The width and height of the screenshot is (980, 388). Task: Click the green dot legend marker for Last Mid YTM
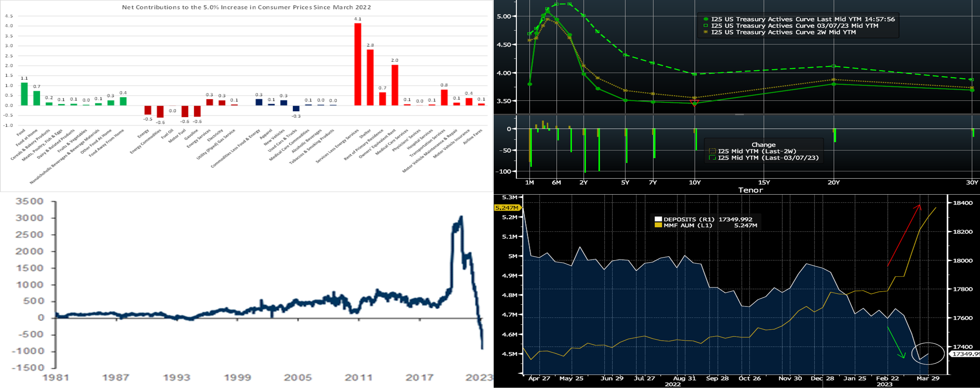[x=706, y=19]
